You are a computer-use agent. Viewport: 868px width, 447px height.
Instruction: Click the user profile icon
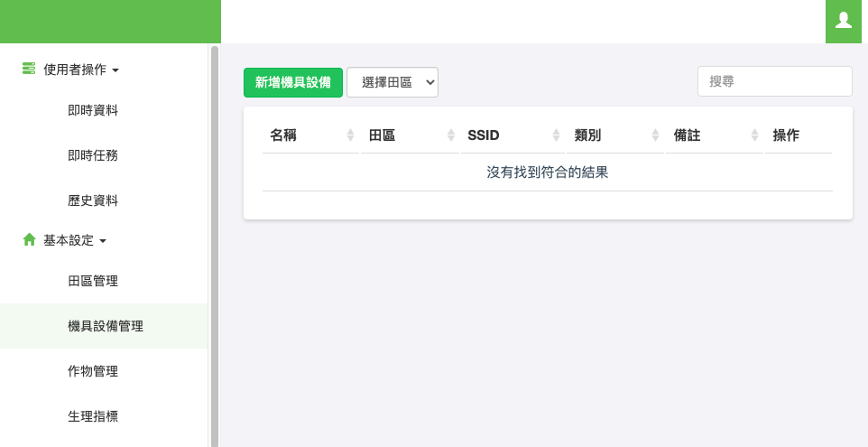[x=844, y=21]
